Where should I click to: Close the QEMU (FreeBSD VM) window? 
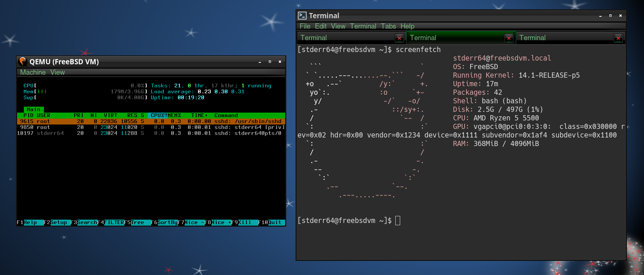[280, 62]
